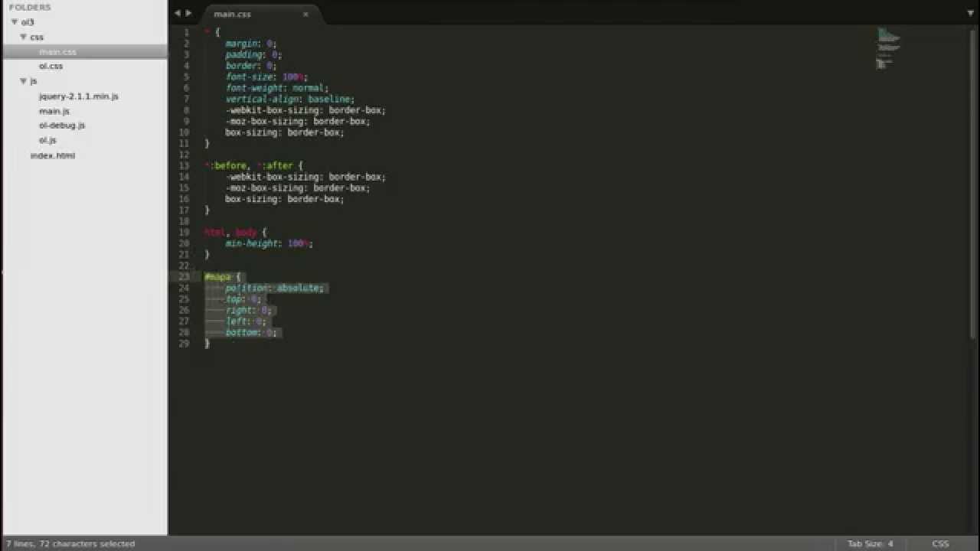Click the right: 0 declaration
980x551 pixels.
[x=249, y=310]
